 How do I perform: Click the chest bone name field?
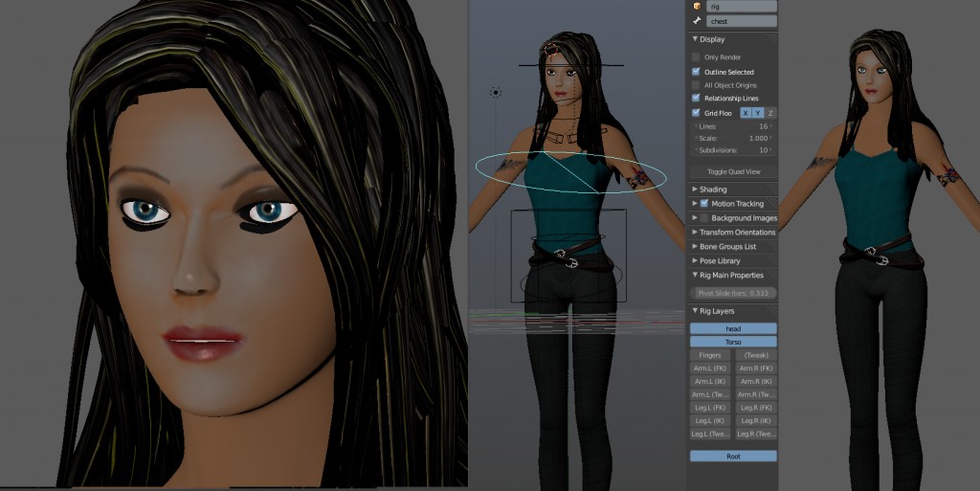[742, 21]
